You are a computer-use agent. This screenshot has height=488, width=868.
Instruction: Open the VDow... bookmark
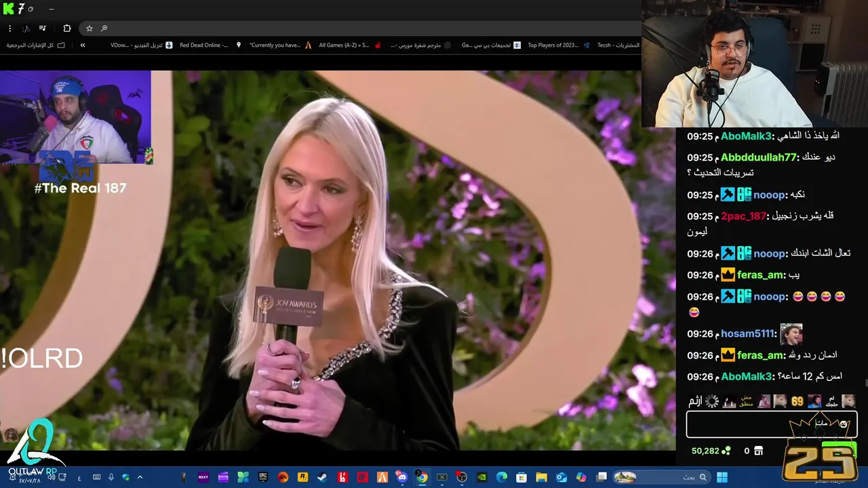point(142,45)
